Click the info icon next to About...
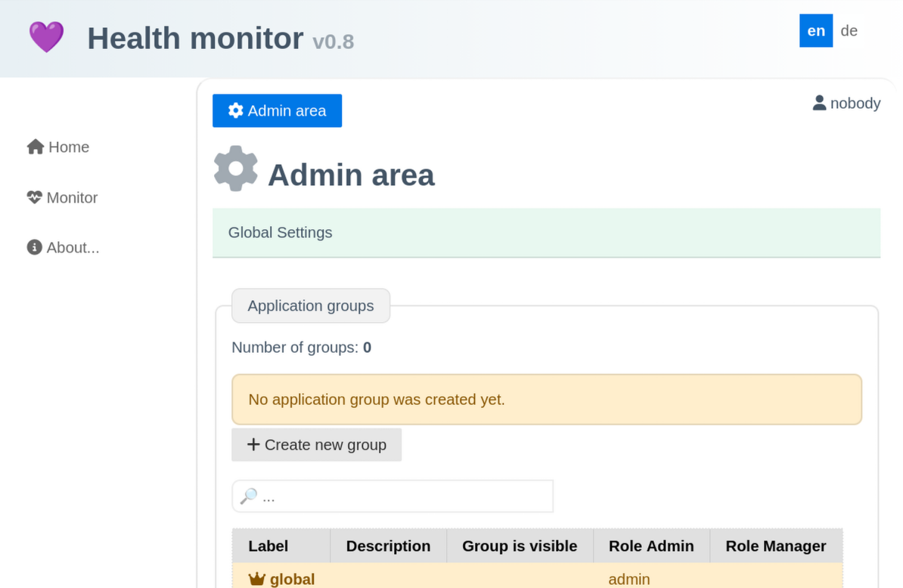This screenshot has width=903, height=588. [x=34, y=247]
